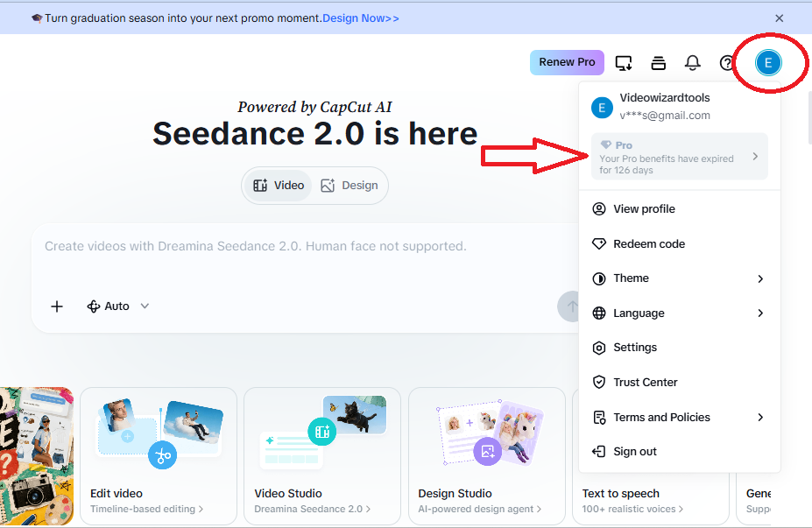Open the Text to speech card

point(651,499)
